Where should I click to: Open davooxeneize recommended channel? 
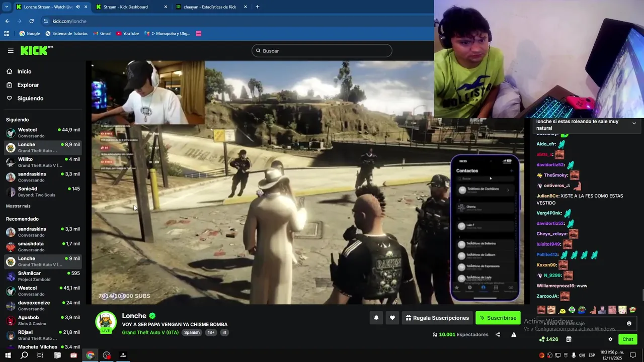click(x=43, y=306)
